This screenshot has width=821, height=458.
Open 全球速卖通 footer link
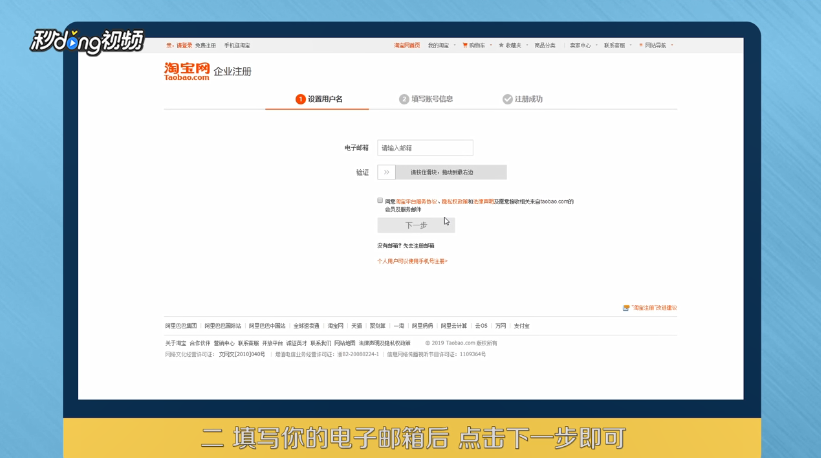306,326
